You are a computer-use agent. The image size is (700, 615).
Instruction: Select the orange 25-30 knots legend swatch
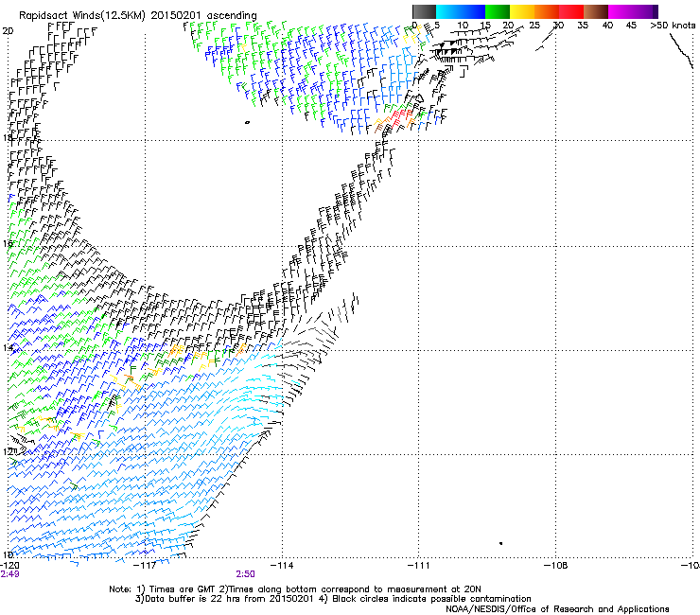[547, 11]
